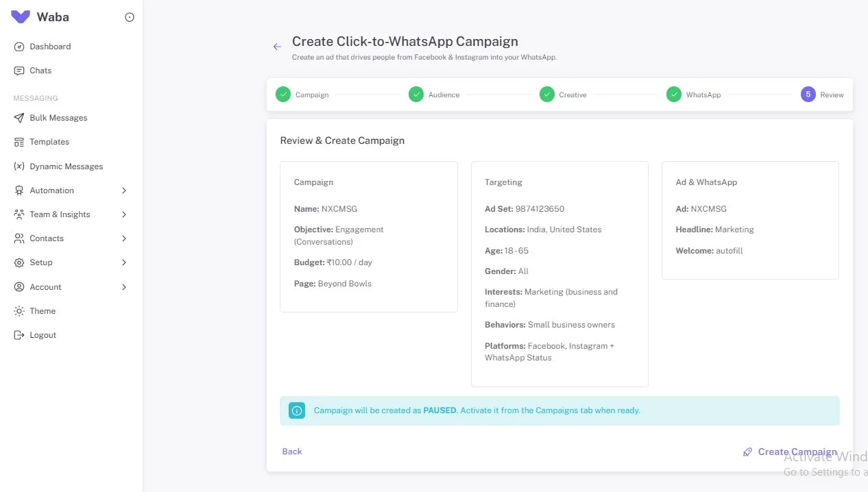The width and height of the screenshot is (868, 492).
Task: Click the info icon in the PAUSED notice banner
Action: pyautogui.click(x=297, y=410)
